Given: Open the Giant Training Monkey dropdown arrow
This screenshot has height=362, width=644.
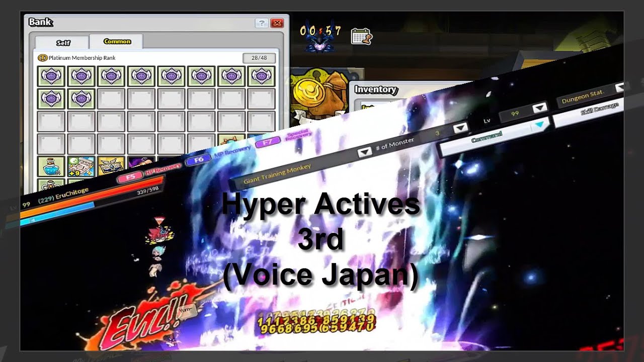Looking at the screenshot, I should pos(364,152).
